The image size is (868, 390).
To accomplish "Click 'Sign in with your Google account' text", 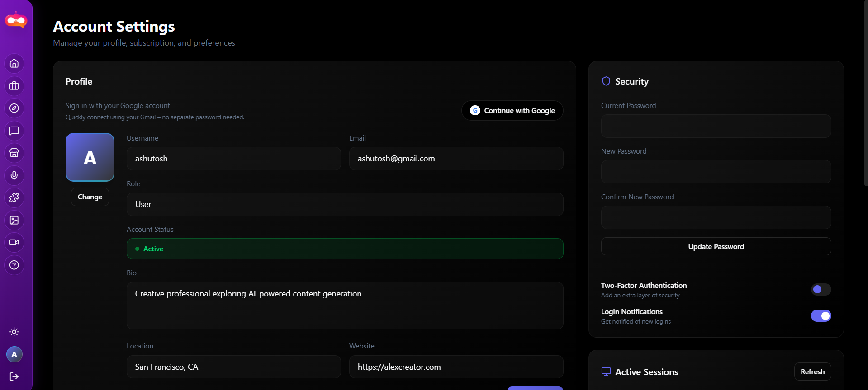I will (118, 106).
